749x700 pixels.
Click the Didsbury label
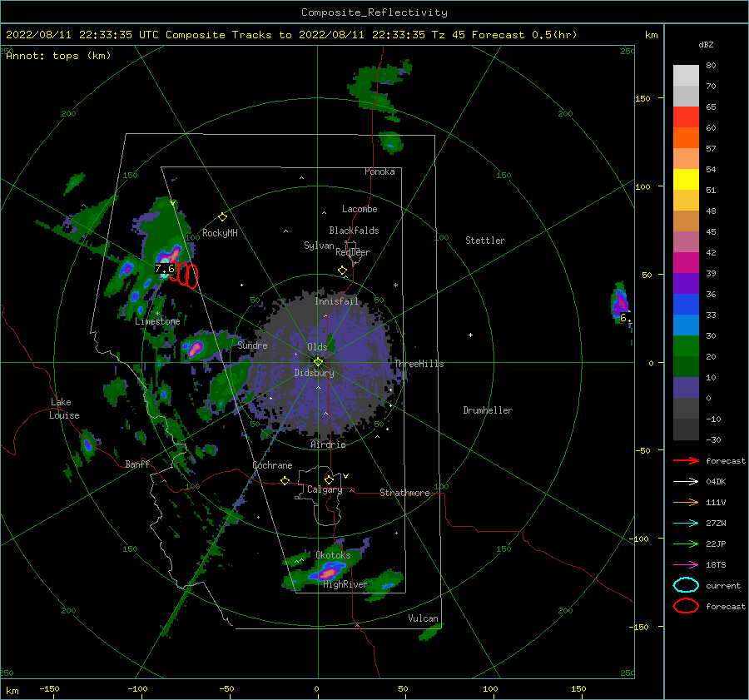pos(315,373)
